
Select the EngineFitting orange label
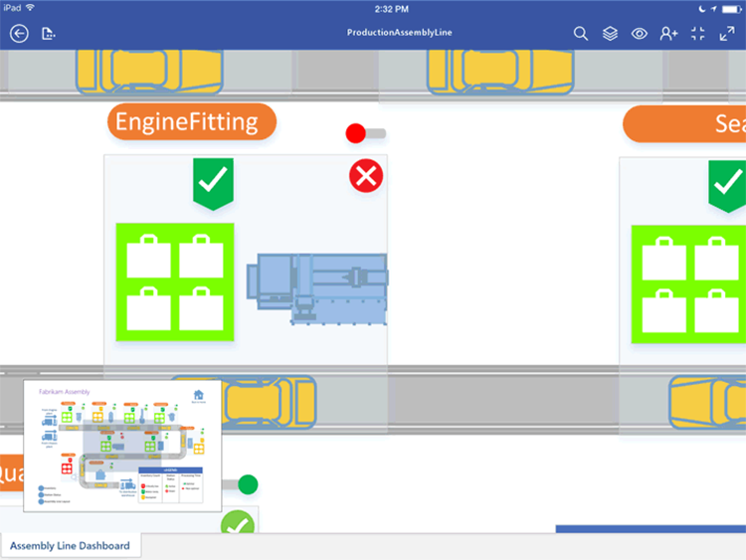(191, 122)
